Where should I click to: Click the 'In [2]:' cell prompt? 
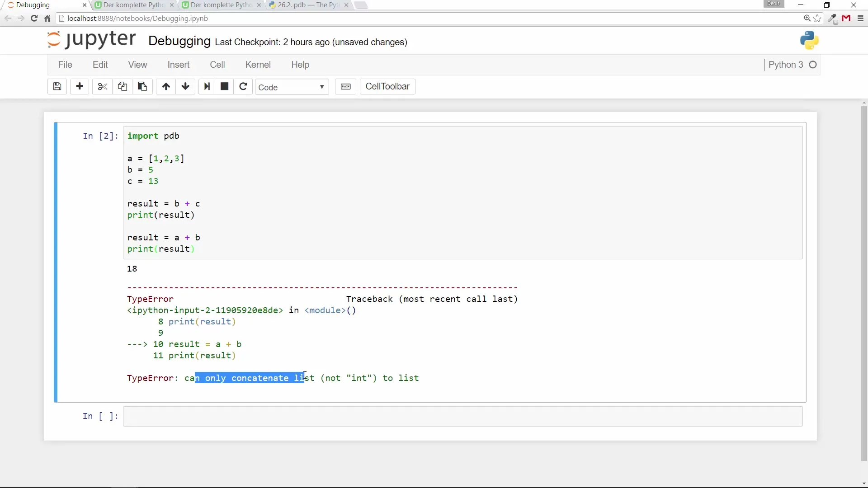[100, 136]
